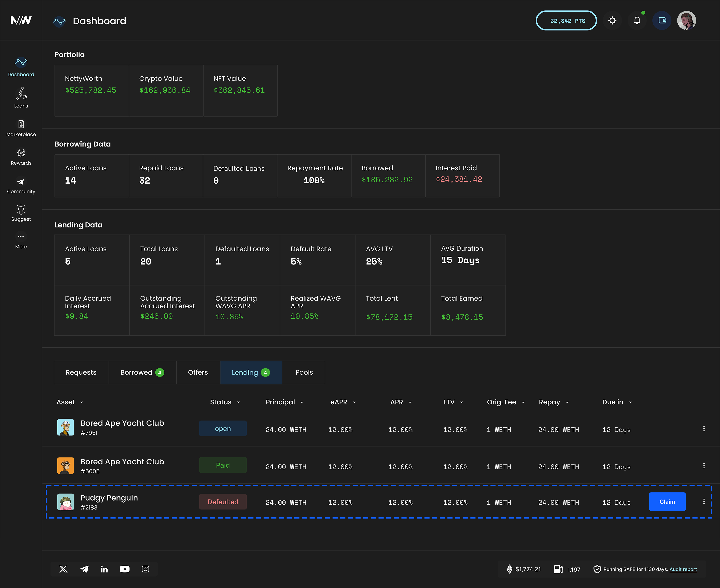Click the Suggest lightbulb icon
The height and width of the screenshot is (588, 720).
(x=21, y=210)
